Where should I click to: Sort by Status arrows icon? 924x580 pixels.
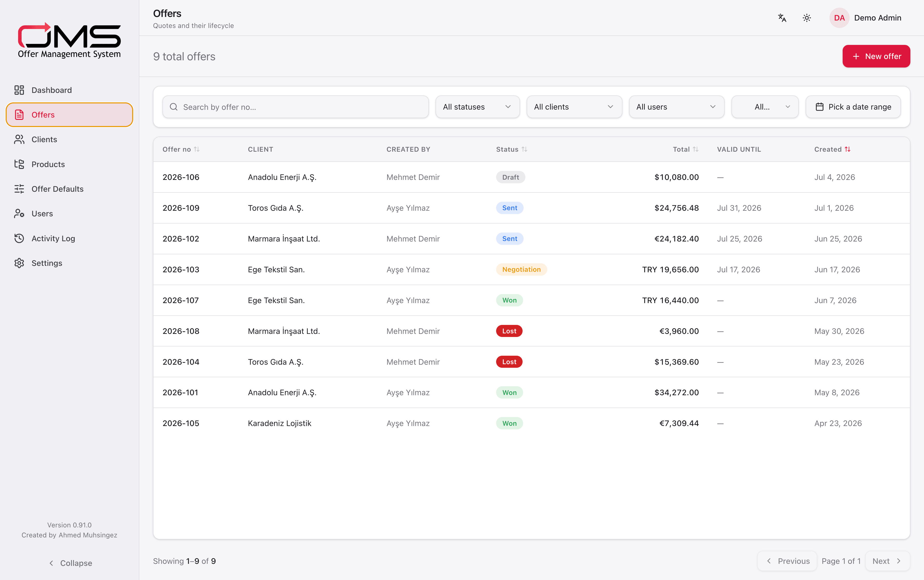(524, 149)
